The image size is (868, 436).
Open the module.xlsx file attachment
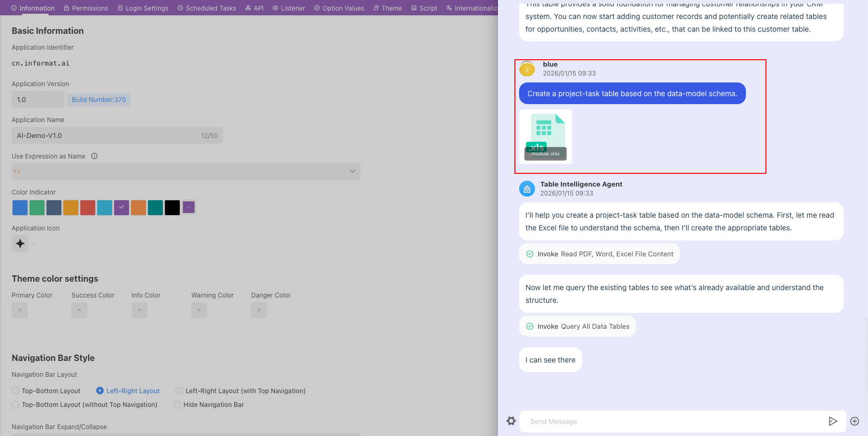[x=546, y=136]
